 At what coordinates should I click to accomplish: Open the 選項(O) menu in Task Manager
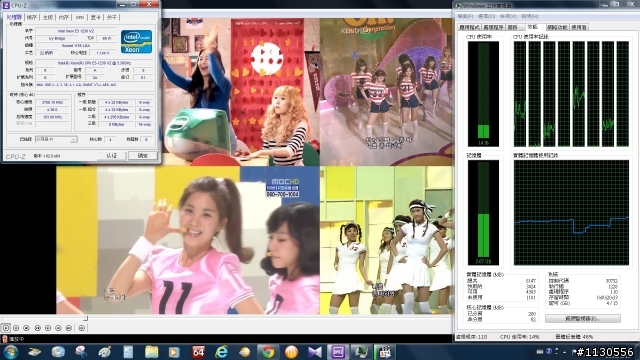pos(487,16)
